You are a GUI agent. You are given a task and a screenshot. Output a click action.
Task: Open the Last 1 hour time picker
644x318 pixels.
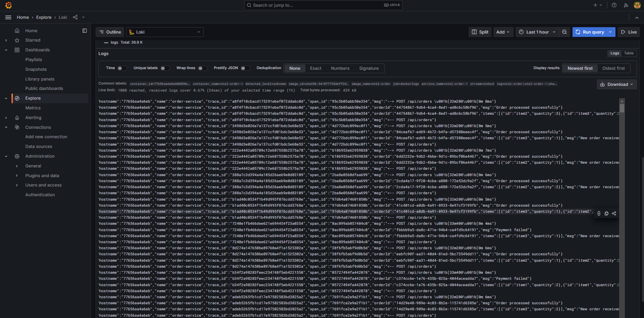tap(537, 32)
